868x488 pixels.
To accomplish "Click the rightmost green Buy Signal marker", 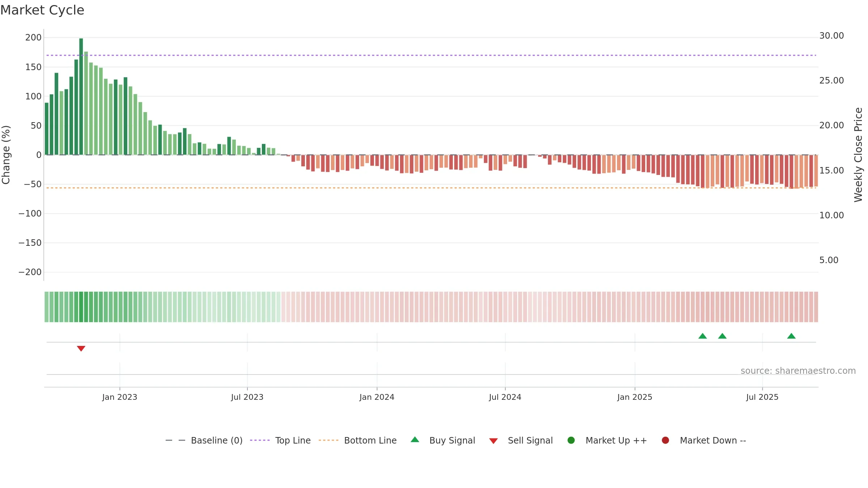I will tap(791, 336).
